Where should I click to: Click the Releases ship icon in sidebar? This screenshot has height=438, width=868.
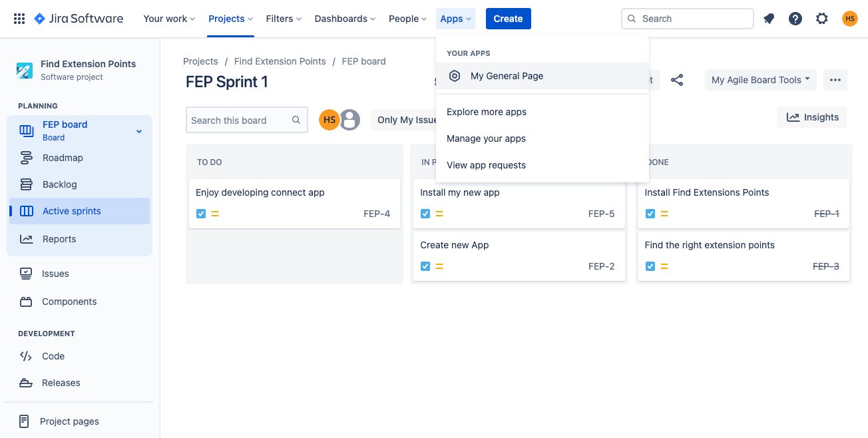pyautogui.click(x=26, y=383)
